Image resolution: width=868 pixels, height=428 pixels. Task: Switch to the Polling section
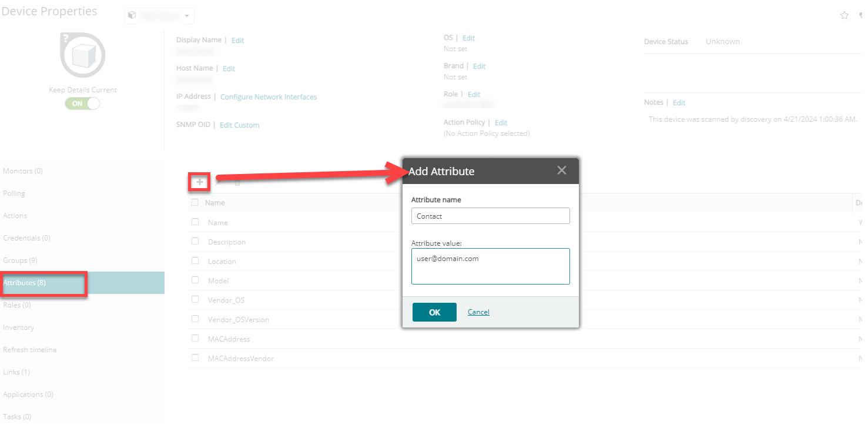14,193
